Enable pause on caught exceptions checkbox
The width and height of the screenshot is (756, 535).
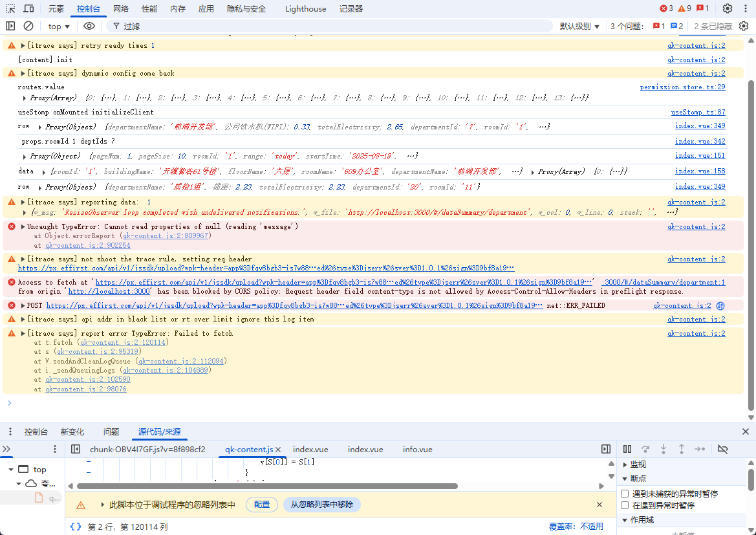tap(625, 505)
